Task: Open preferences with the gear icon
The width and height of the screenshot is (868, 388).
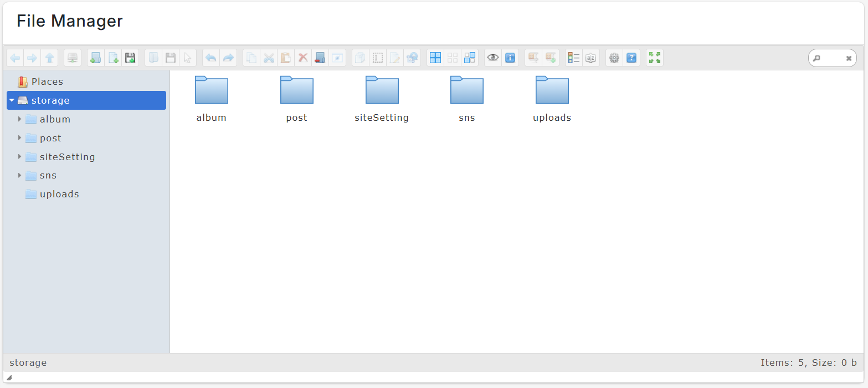Action: coord(614,58)
